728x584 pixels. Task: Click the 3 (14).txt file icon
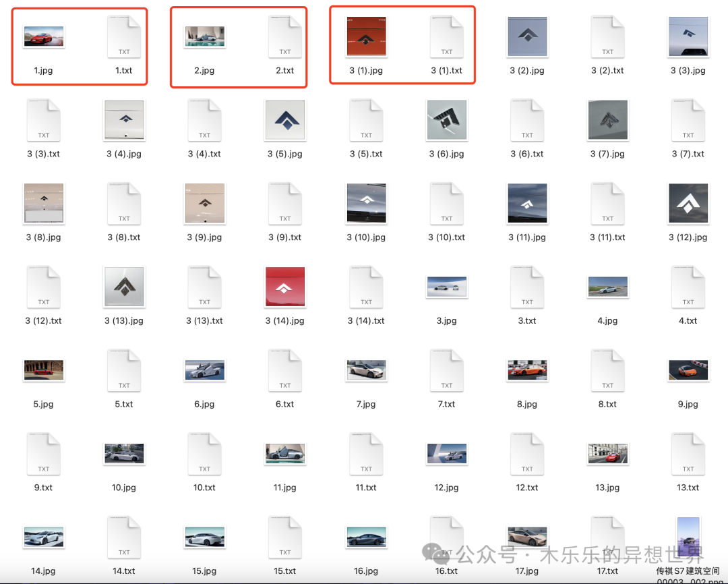point(366,287)
